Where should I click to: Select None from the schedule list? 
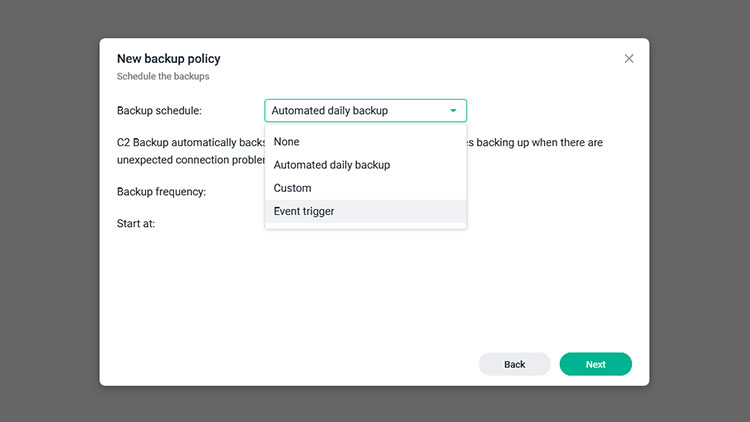tap(287, 142)
